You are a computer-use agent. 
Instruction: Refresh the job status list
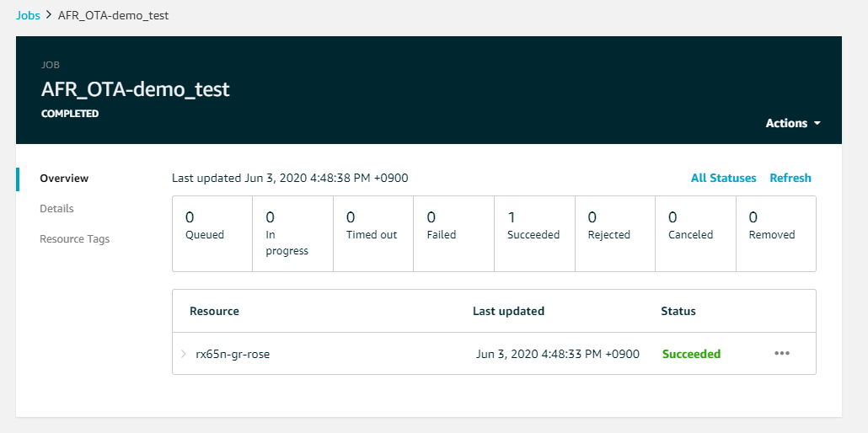point(790,178)
